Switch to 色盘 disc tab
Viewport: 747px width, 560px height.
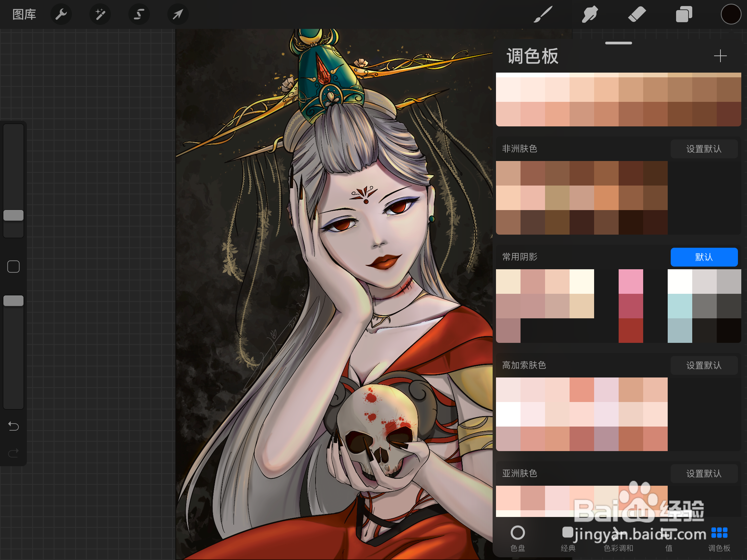518,539
